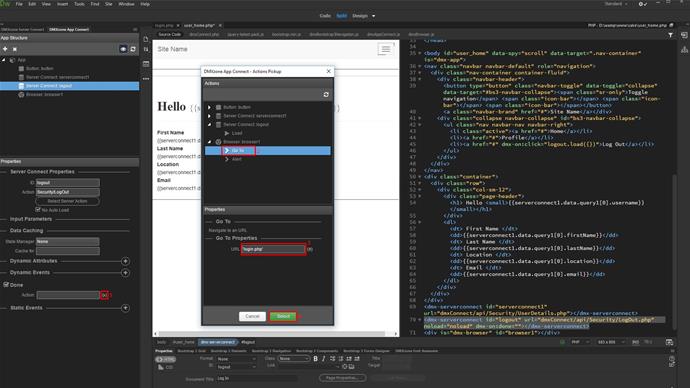Toggle the eye view icon in App Structure
Image resolution: width=690 pixels, height=388 pixels.
tap(123, 49)
